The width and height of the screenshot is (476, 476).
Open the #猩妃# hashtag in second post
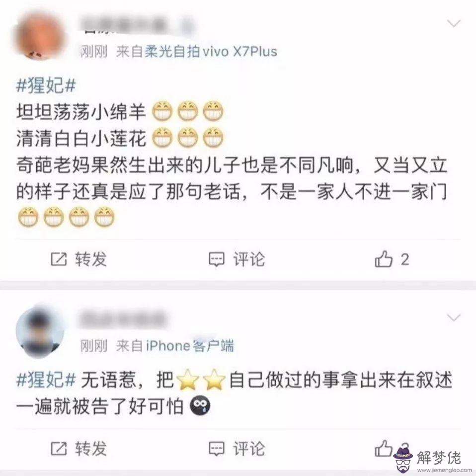click(46, 380)
